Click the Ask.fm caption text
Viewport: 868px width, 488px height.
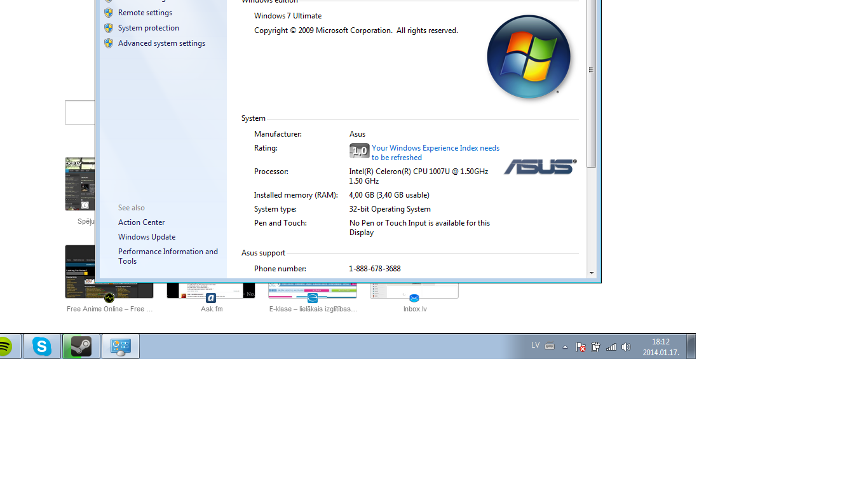click(212, 309)
